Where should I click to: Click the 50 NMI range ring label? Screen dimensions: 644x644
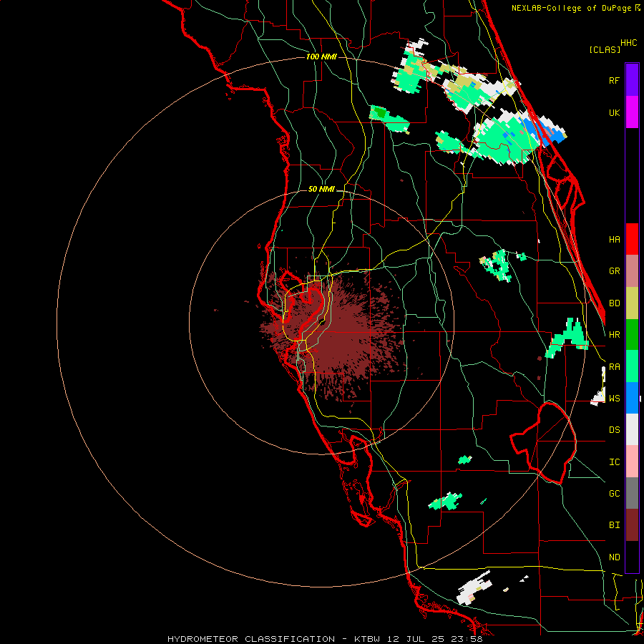pyautogui.click(x=321, y=190)
